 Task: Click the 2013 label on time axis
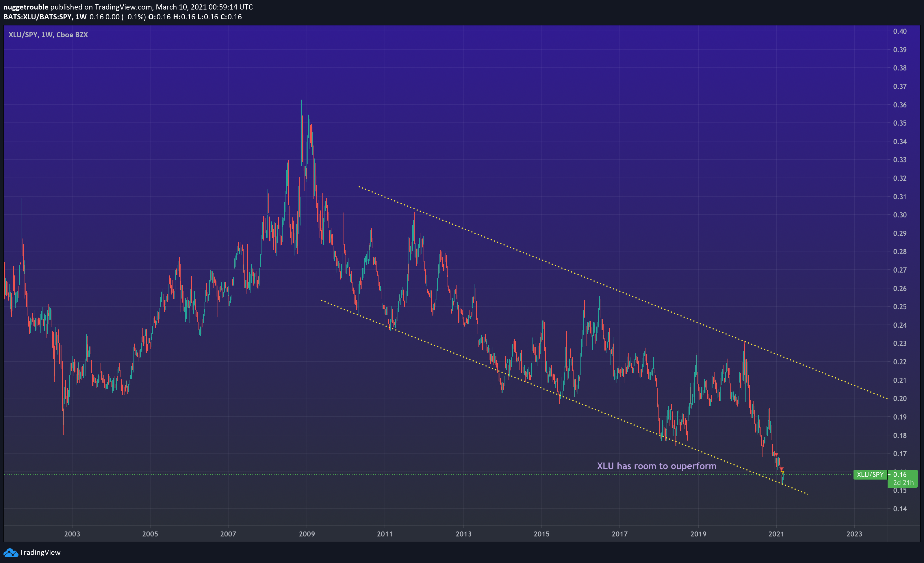click(x=463, y=534)
